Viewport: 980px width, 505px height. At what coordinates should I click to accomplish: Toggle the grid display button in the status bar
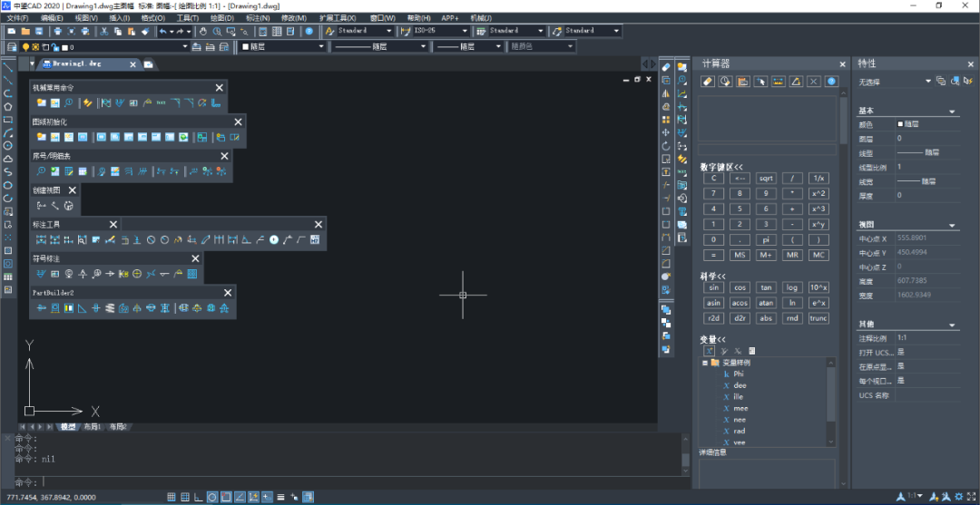pyautogui.click(x=184, y=497)
